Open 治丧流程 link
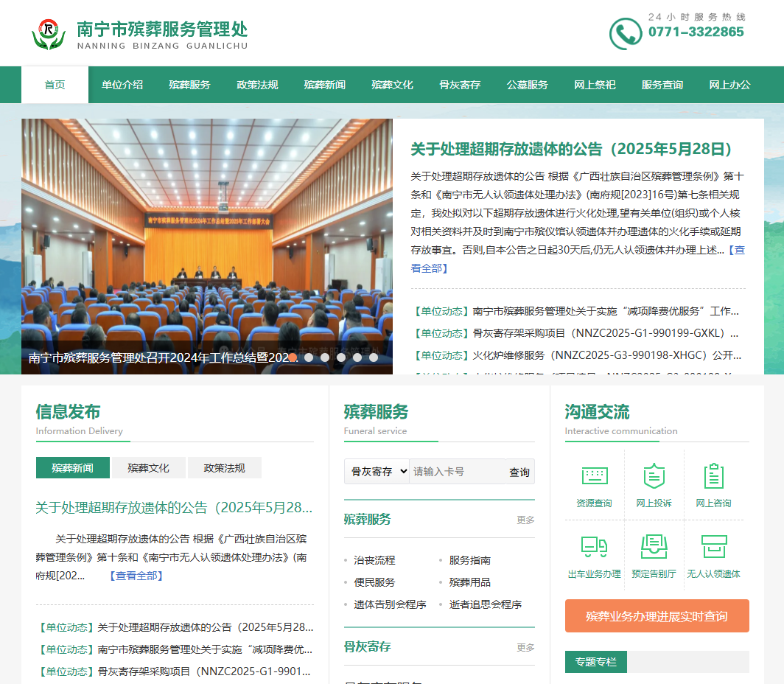This screenshot has width=784, height=684. click(x=374, y=560)
